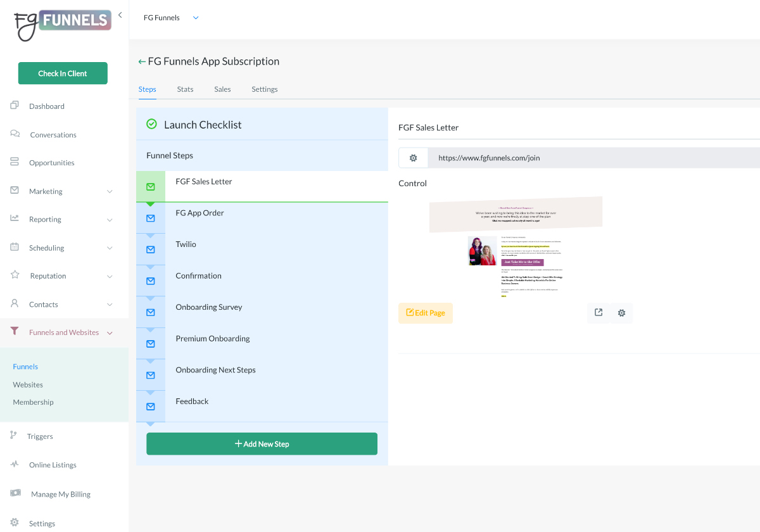Open the Control page settings gear
The image size is (760, 532).
[x=621, y=313]
